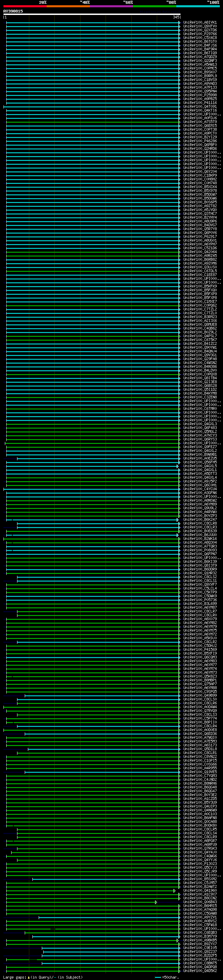Screen dimensions: 223x980
Task: Click the cyan 50char scale bar
Action: 158,977
